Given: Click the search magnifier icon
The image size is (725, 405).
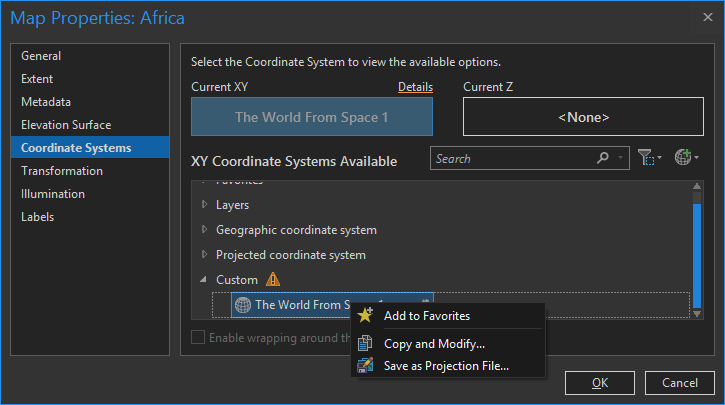Looking at the screenshot, I should pyautogui.click(x=603, y=158).
